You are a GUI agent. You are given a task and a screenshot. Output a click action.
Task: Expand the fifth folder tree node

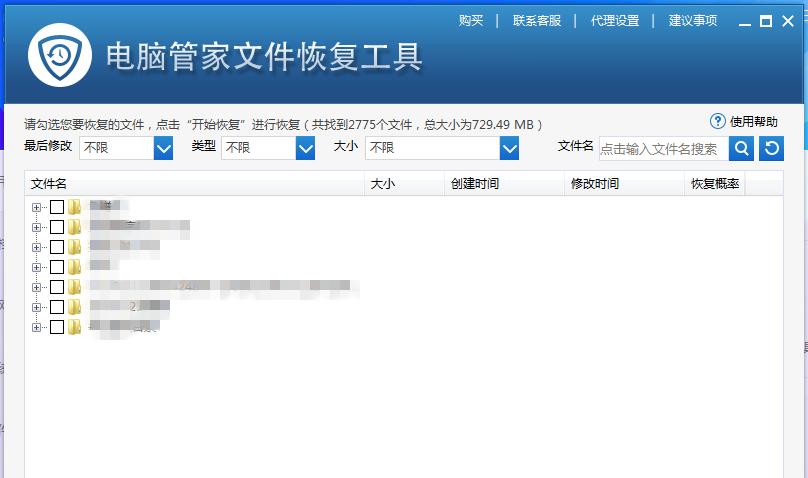(x=36, y=287)
